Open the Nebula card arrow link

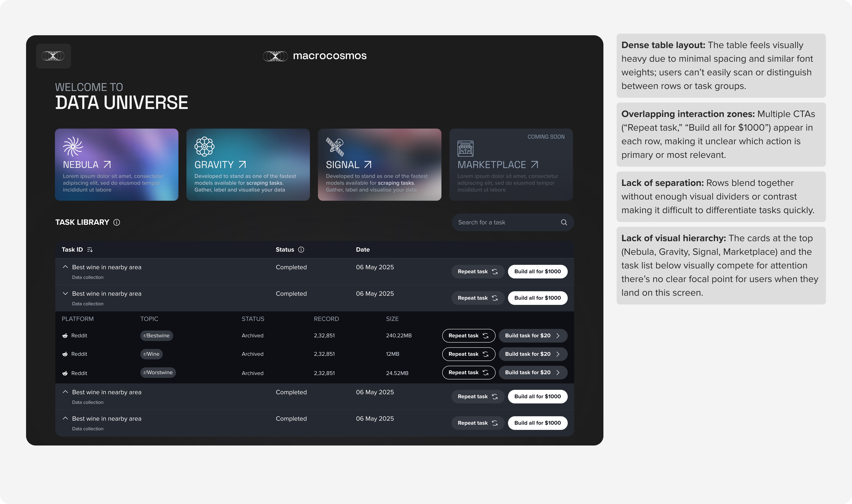coord(107,165)
